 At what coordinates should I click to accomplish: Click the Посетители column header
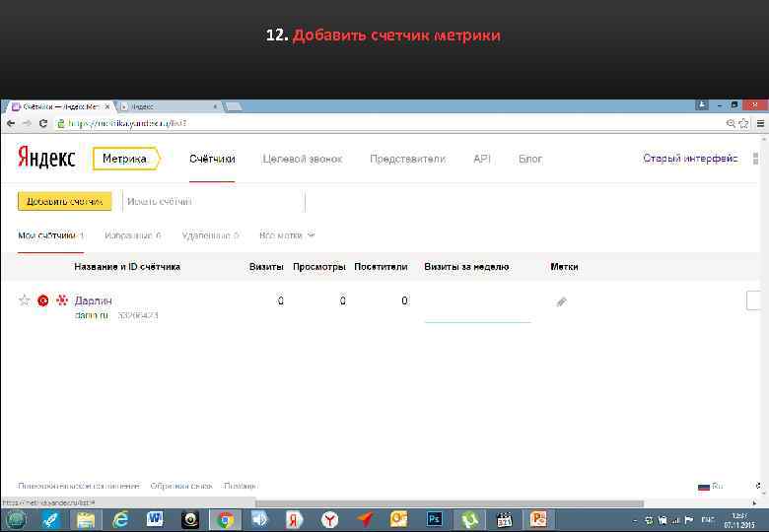point(382,267)
